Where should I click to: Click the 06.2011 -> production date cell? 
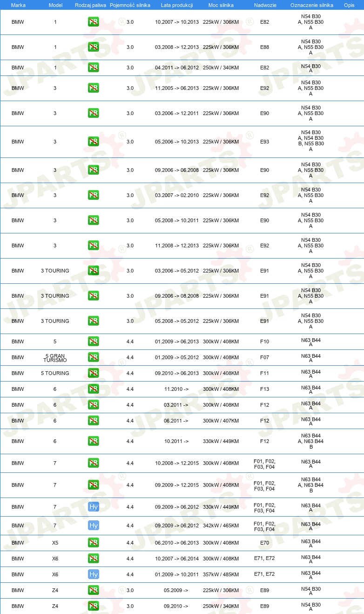tap(176, 421)
